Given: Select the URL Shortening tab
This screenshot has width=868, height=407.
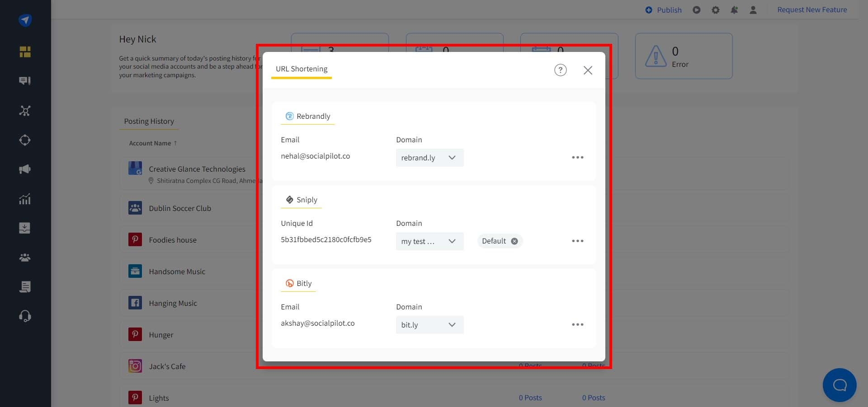Looking at the screenshot, I should click(302, 69).
